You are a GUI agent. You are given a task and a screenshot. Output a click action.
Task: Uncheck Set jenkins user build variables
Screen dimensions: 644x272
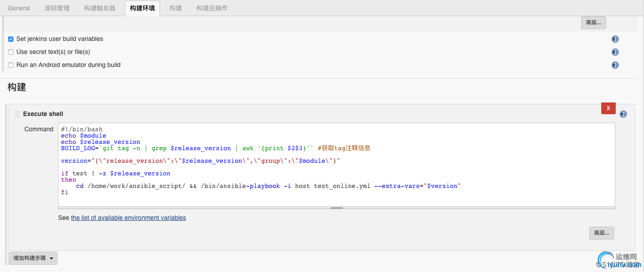pyautogui.click(x=11, y=39)
